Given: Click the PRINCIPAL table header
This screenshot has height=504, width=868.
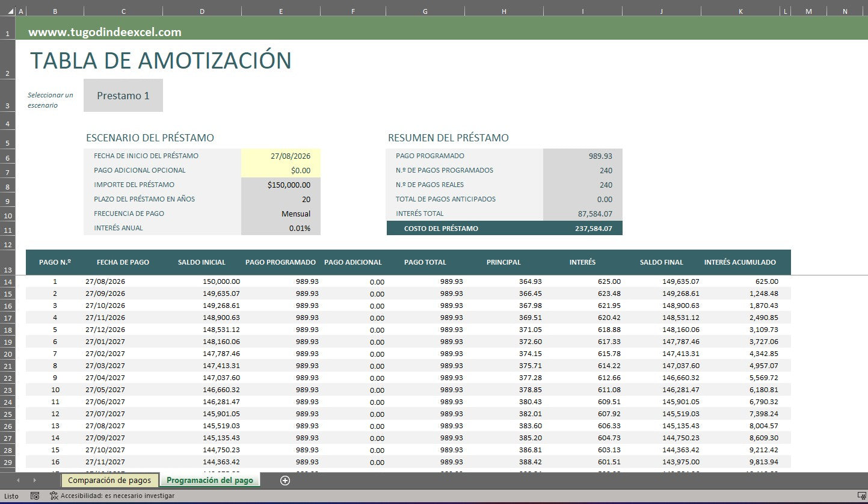Looking at the screenshot, I should coord(503,262).
